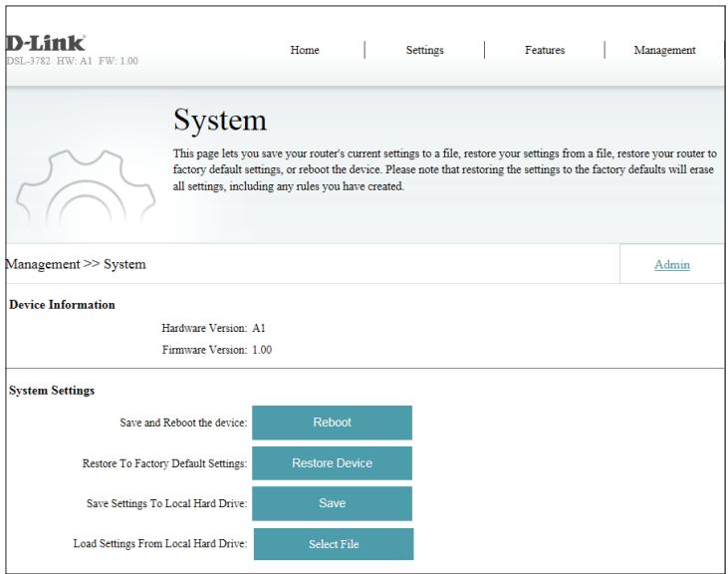The width and height of the screenshot is (728, 574).
Task: Open the Features menu
Action: 545,50
